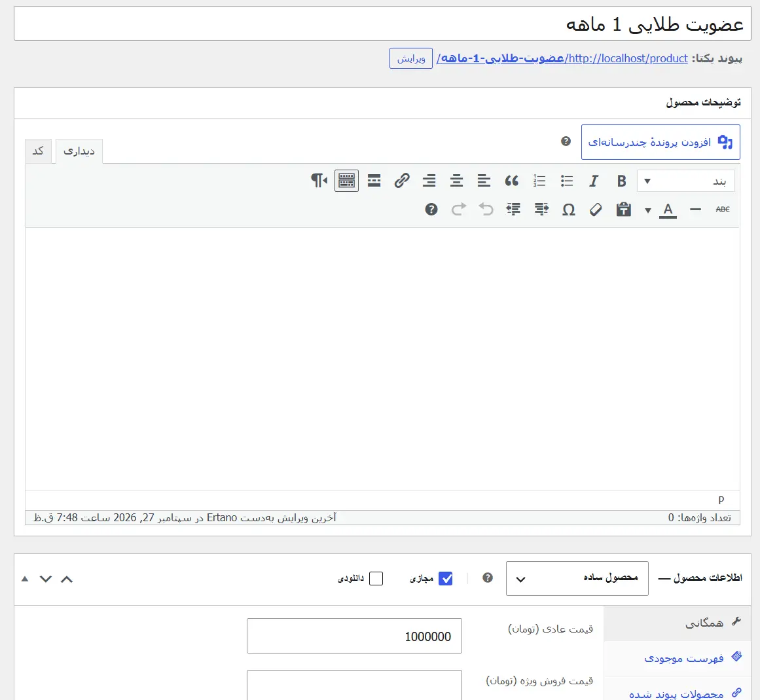The width and height of the screenshot is (760, 700).
Task: Apply blockquote formatting
Action: coord(511,181)
